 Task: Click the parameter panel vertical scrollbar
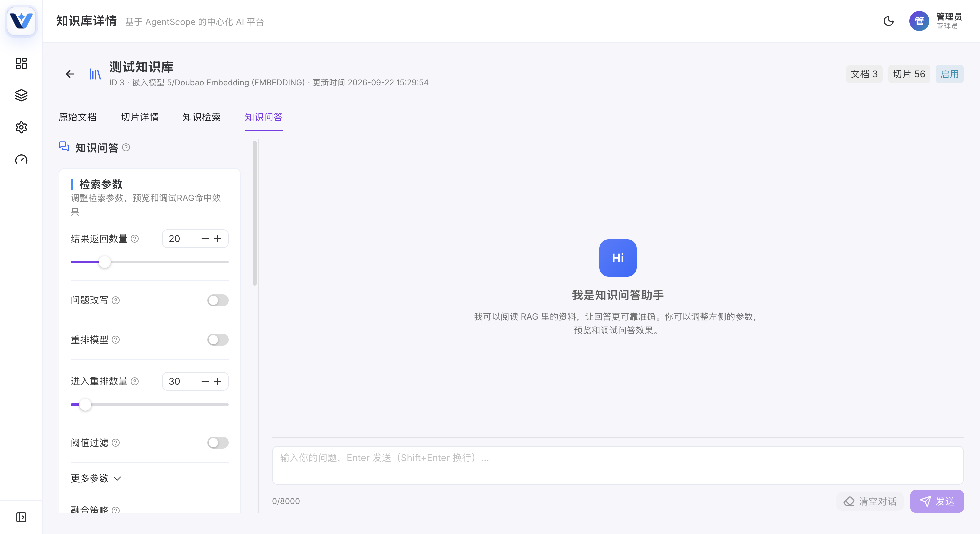pyautogui.click(x=255, y=213)
